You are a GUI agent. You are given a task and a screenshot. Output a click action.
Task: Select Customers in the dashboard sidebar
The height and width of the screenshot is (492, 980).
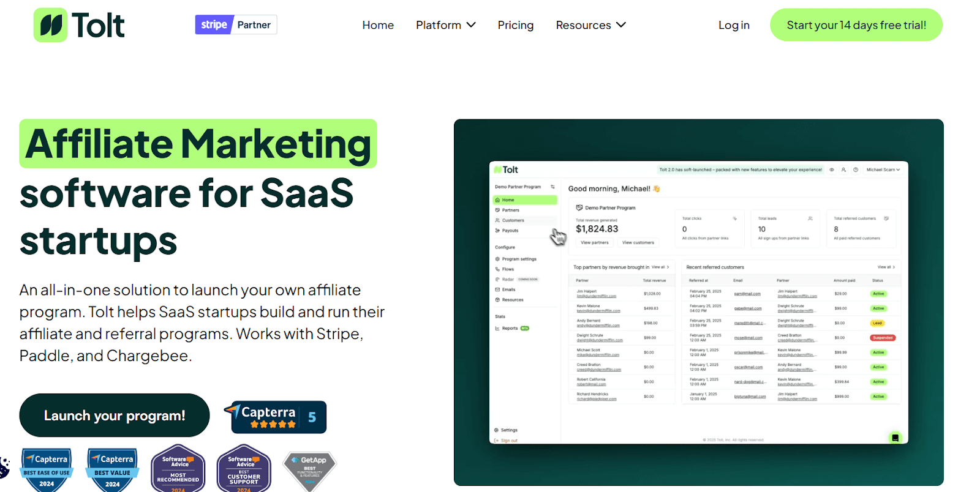click(x=525, y=220)
